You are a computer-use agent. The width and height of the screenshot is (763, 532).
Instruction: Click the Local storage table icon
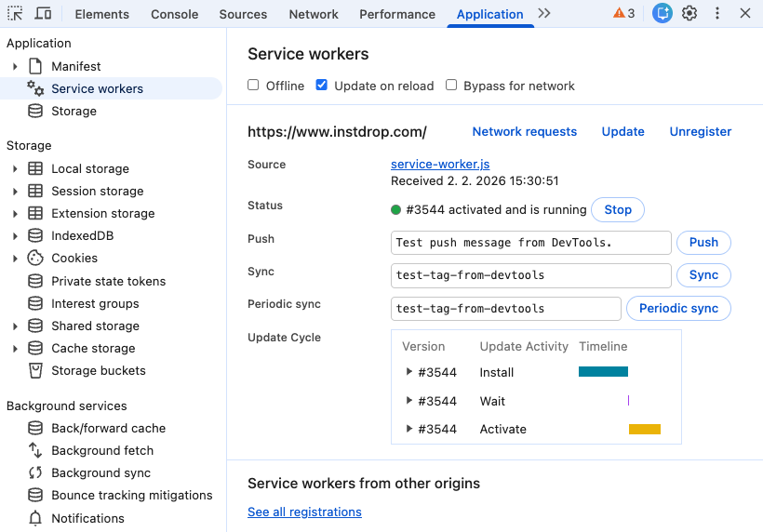35,168
